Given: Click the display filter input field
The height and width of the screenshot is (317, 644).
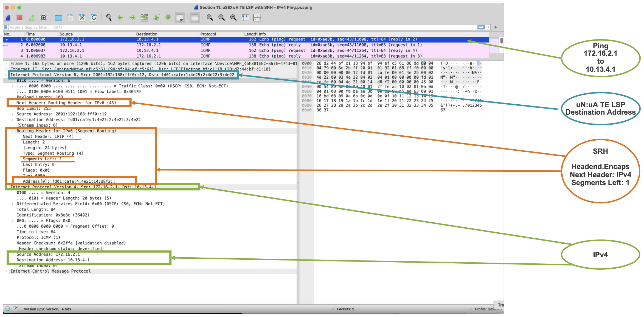Looking at the screenshot, I should pyautogui.click(x=242, y=27).
